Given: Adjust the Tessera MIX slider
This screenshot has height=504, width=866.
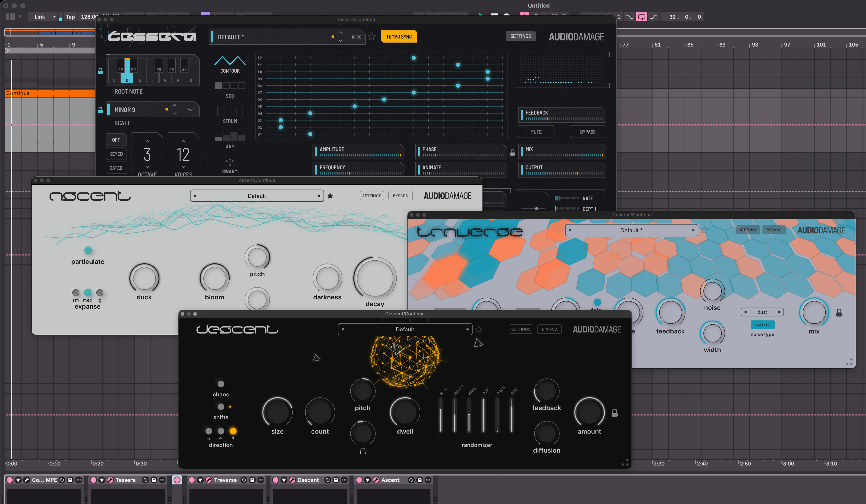Looking at the screenshot, I should point(562,152).
